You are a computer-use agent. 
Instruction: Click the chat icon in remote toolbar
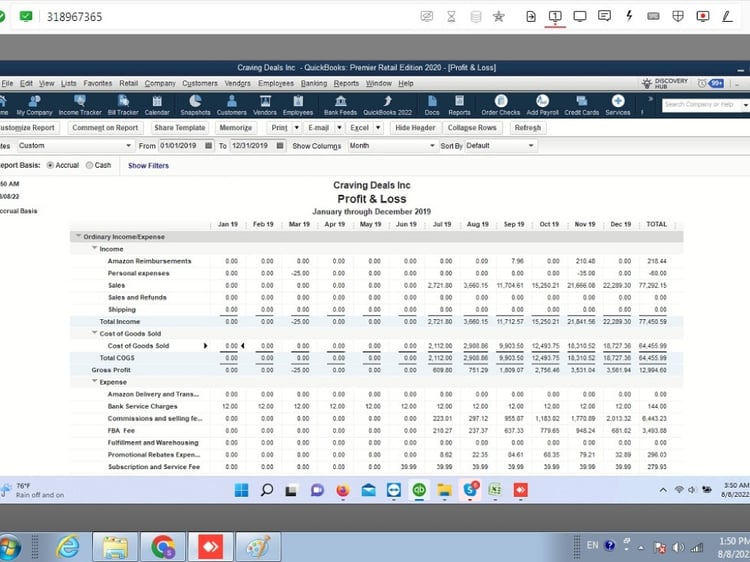coord(604,16)
